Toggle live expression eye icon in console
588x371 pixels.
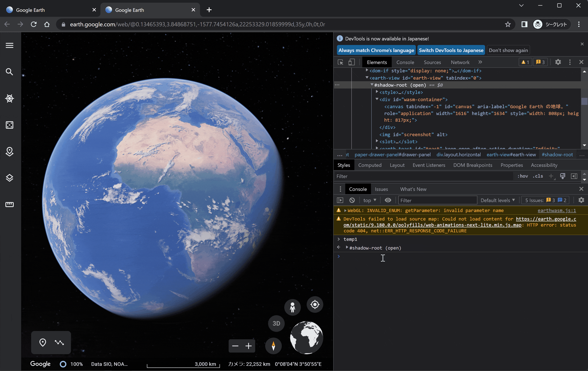[x=388, y=200]
